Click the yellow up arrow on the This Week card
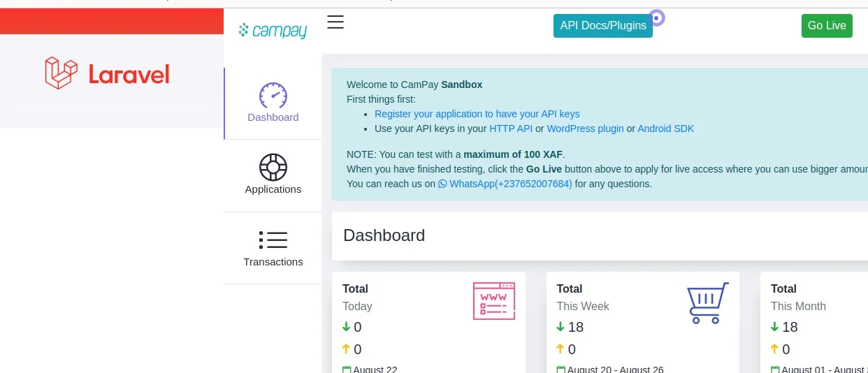The image size is (868, 373). (x=560, y=349)
